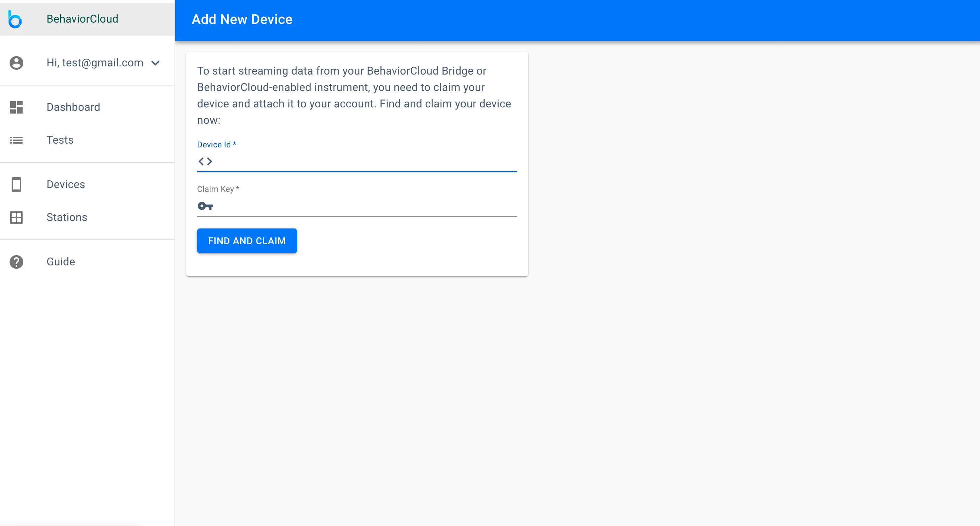The width and height of the screenshot is (980, 526).
Task: Select the Devices phone icon
Action: (16, 184)
